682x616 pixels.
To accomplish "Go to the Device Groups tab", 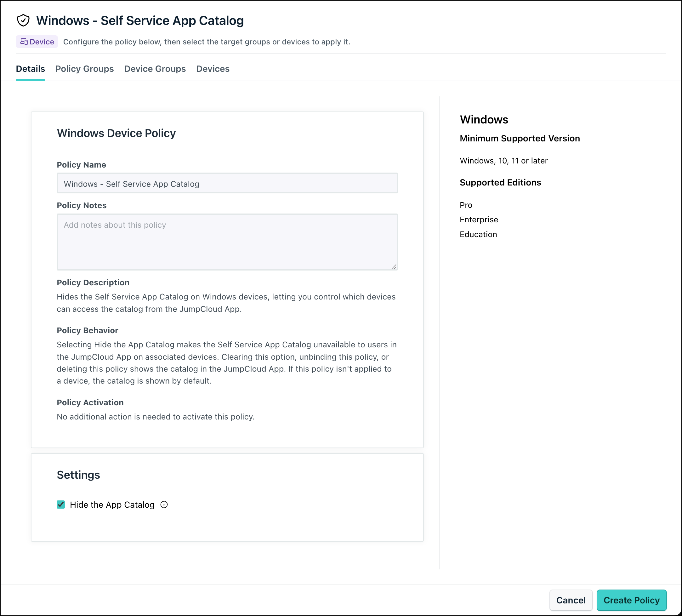I will (155, 69).
